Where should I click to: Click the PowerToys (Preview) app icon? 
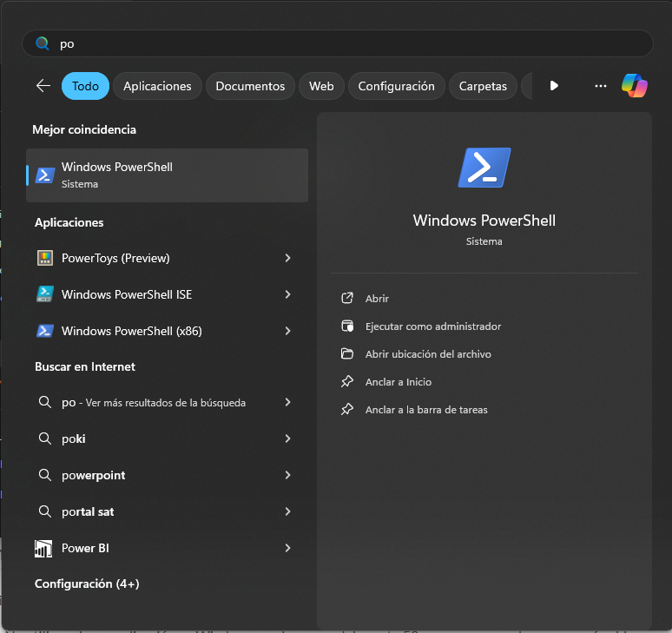(x=45, y=258)
